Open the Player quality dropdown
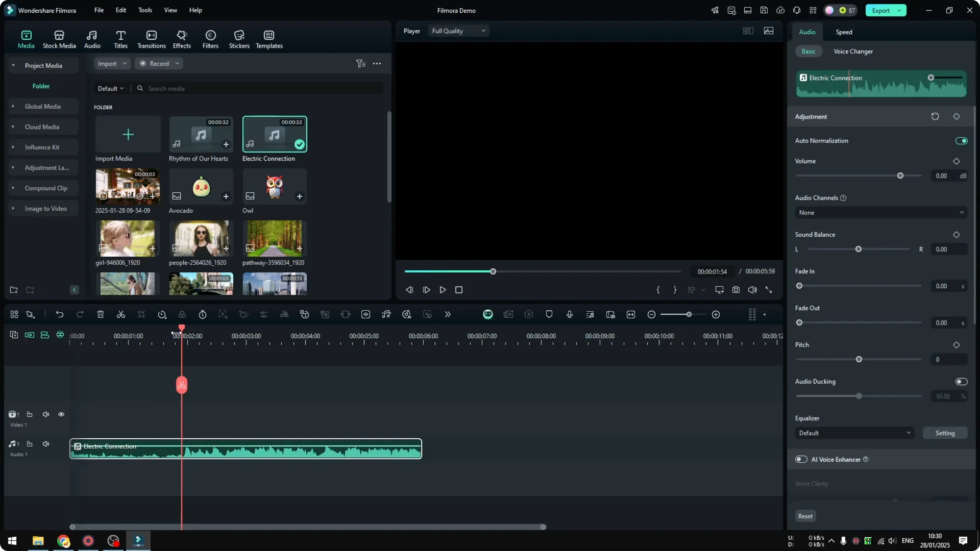 point(458,31)
